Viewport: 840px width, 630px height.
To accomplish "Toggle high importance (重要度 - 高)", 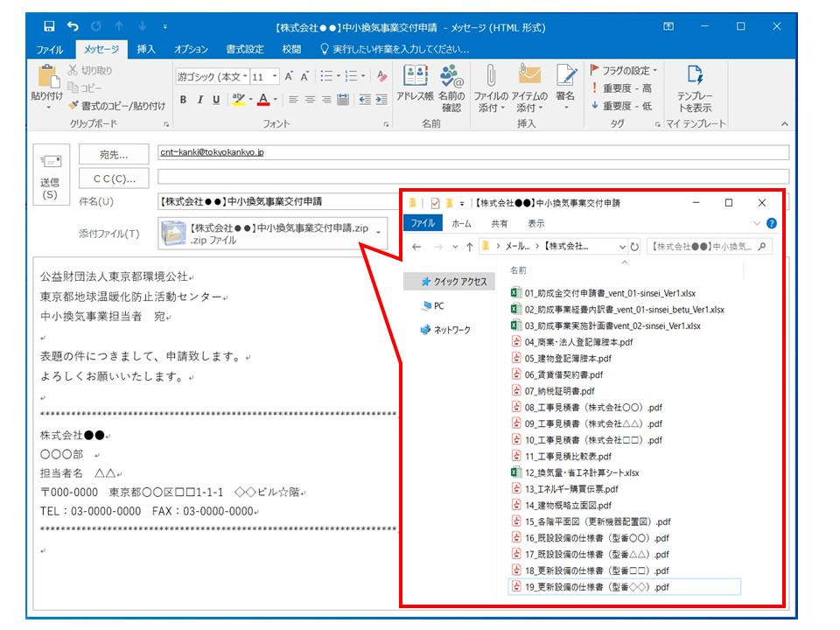I will [x=622, y=88].
